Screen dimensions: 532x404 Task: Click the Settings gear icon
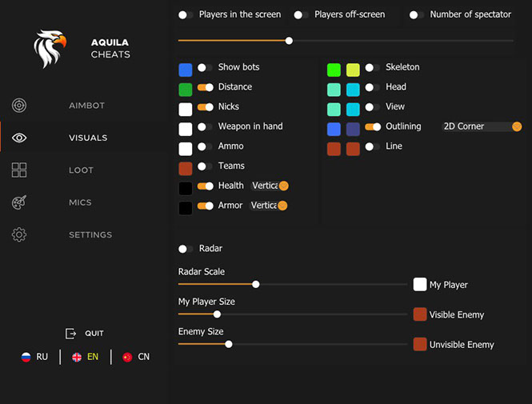point(19,235)
